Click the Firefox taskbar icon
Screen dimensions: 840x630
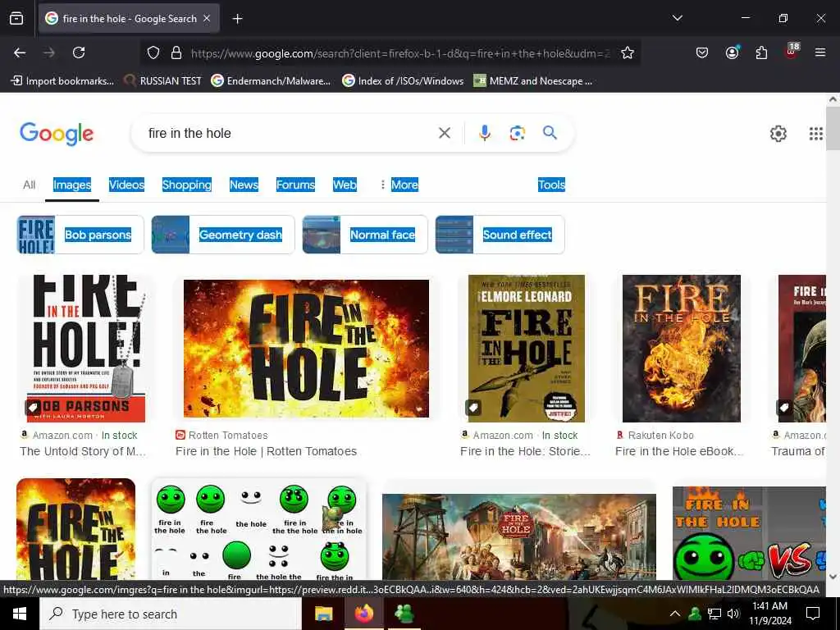click(364, 614)
